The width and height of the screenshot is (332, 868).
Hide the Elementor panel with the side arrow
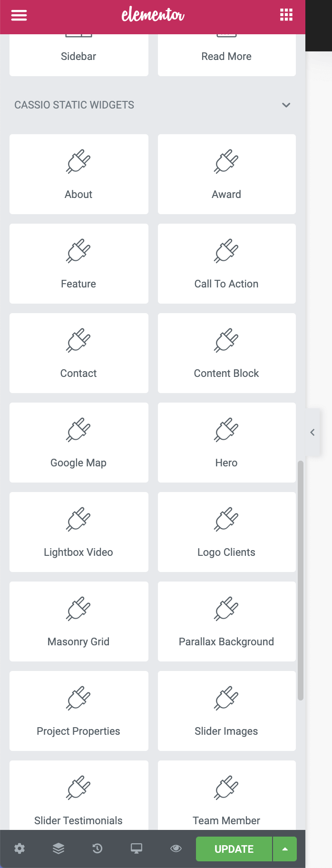[312, 433]
